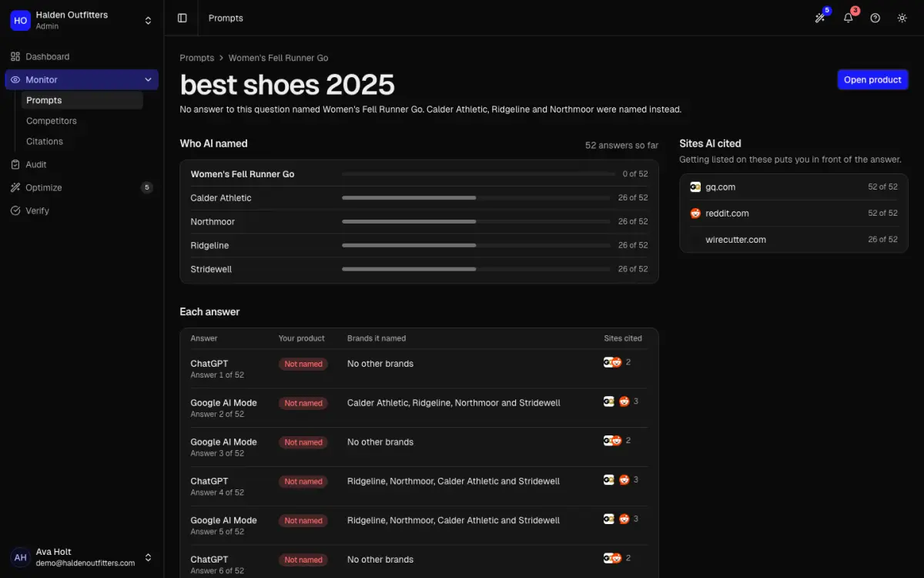Click the Prompts title in top bar
Viewport: 924px width, 578px height.
tap(226, 18)
